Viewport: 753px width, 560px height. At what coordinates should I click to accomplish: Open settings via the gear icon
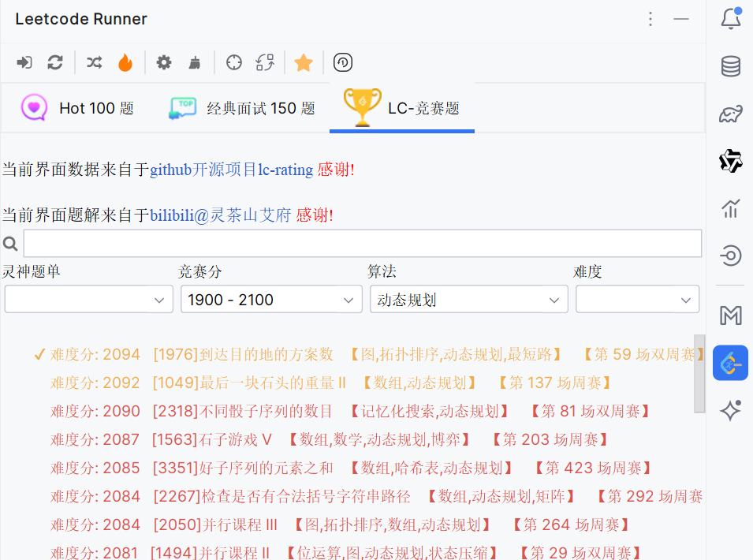point(164,63)
